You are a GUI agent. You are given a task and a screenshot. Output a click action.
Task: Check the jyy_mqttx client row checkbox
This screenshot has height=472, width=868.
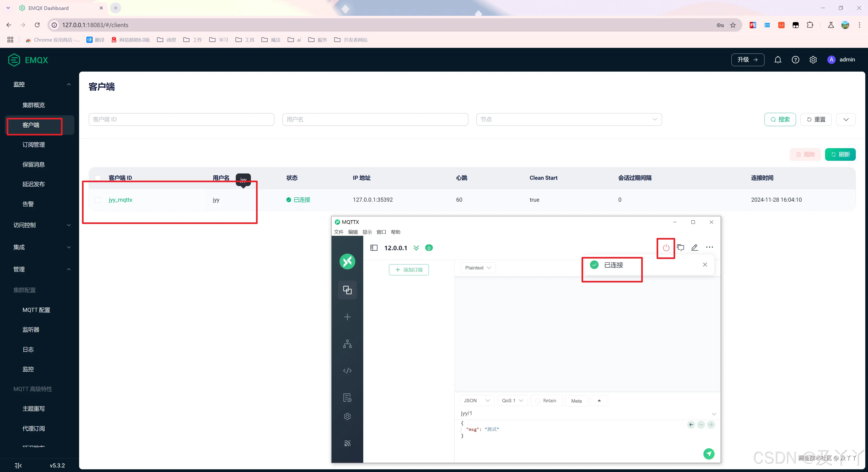98,200
